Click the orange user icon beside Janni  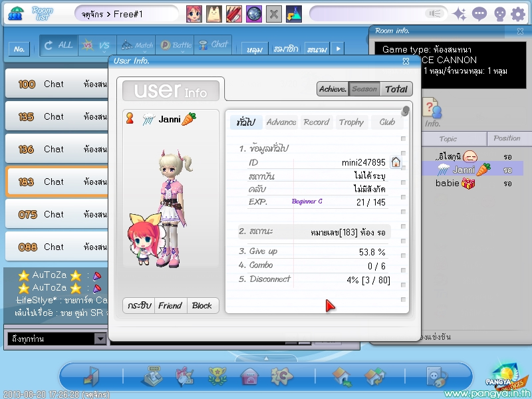(x=130, y=118)
